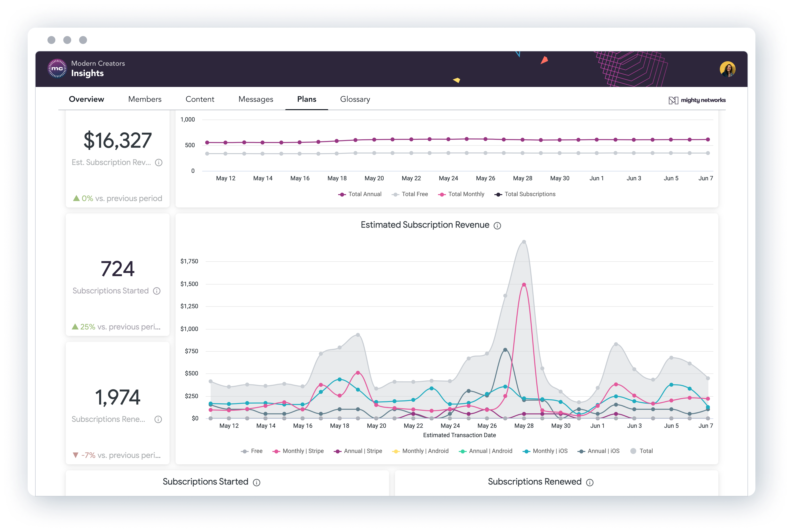Open the Members tab
The height and width of the screenshot is (532, 791).
tap(145, 99)
